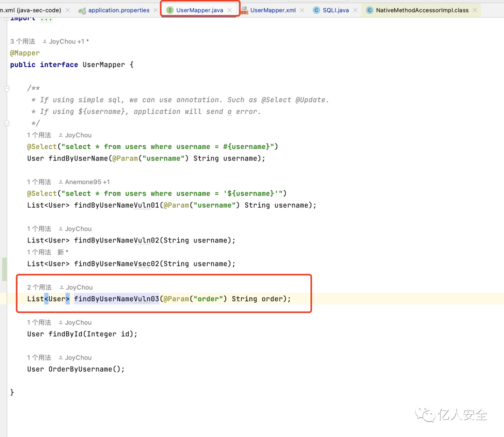This screenshot has width=504, height=437.
Task: Close the pom.xml (java-sec-code) tab
Action: 68,10
